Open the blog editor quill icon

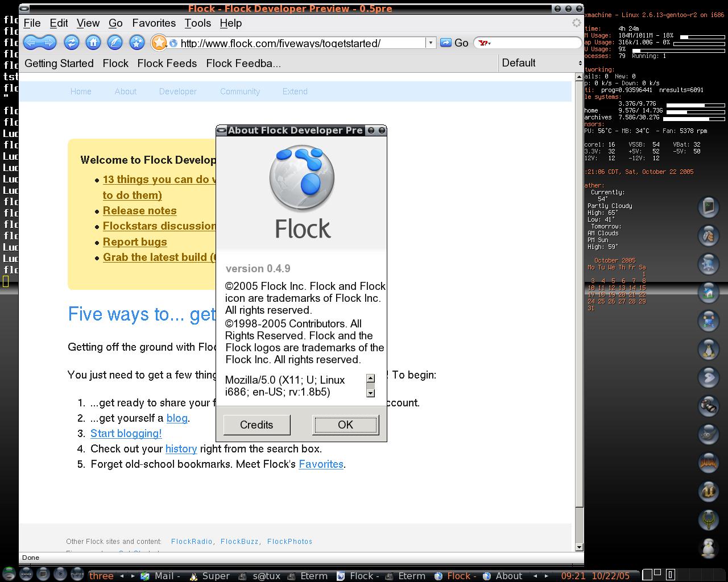[x=115, y=43]
